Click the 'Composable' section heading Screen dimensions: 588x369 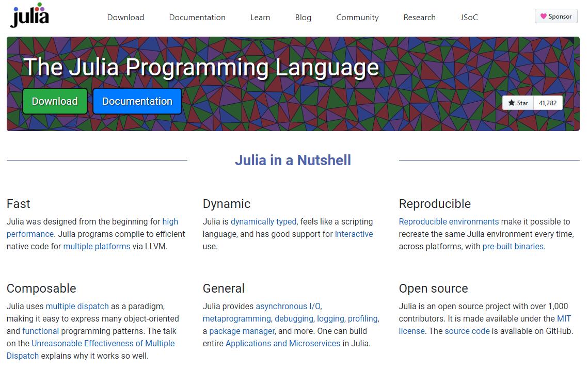41,288
